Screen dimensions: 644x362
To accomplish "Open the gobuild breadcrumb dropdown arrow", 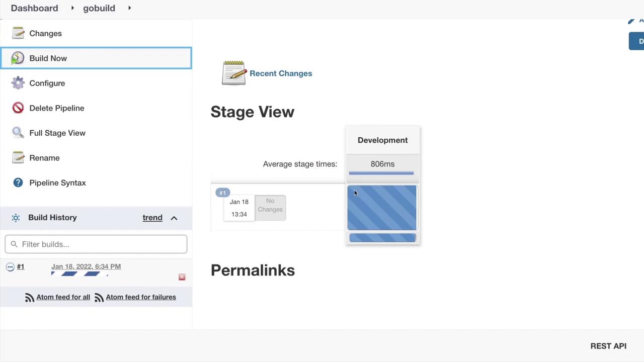I will (x=129, y=8).
